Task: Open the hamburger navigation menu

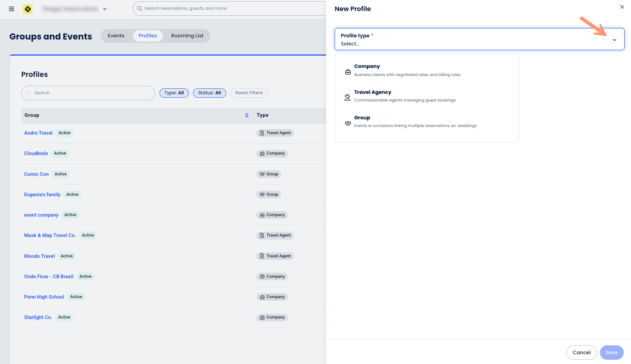Action: (x=11, y=9)
